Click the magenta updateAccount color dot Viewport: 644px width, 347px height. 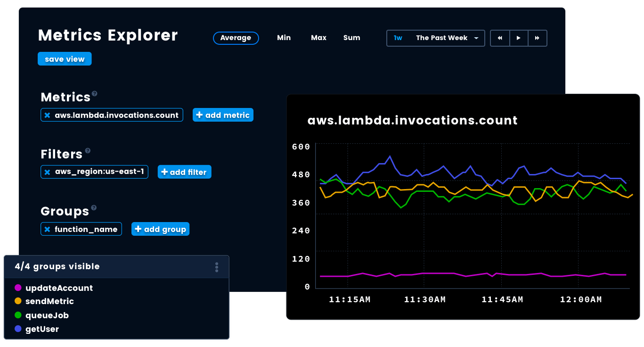(x=17, y=288)
